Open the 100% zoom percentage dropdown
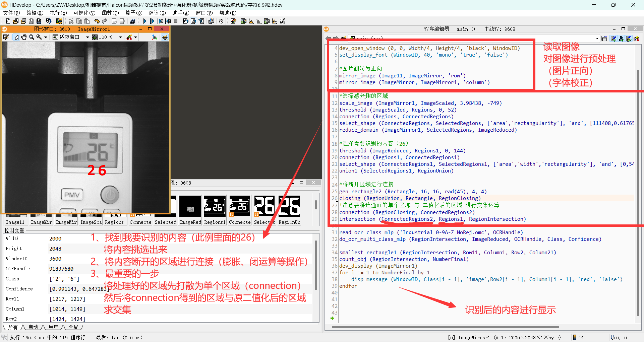Viewport: 644px width, 342px height. click(x=120, y=37)
